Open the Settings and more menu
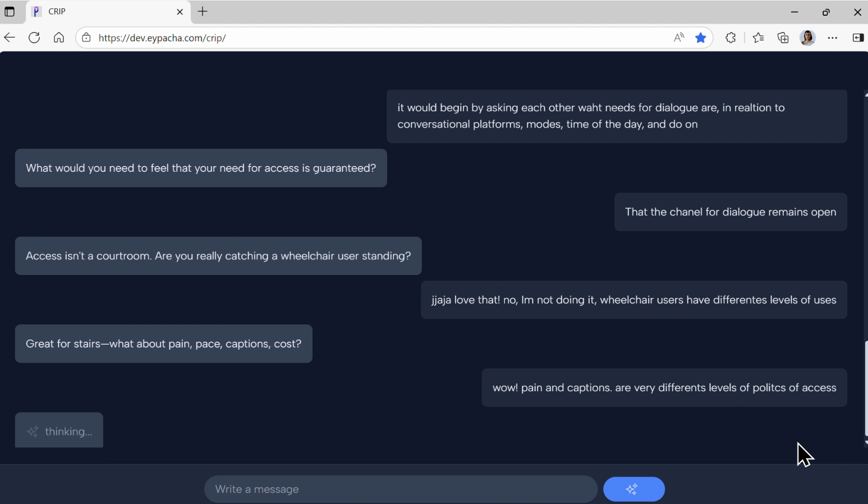Screen dimensions: 868x504 pyautogui.click(x=833, y=38)
